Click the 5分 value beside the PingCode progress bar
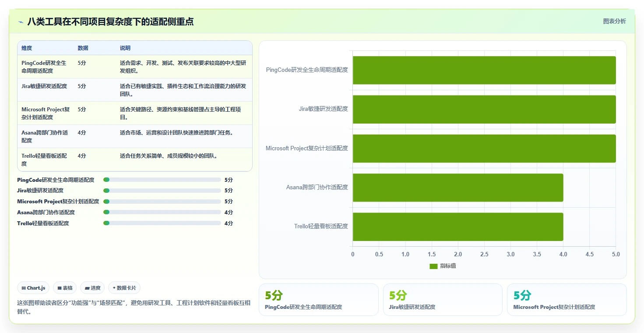644x333 pixels. coord(229,180)
